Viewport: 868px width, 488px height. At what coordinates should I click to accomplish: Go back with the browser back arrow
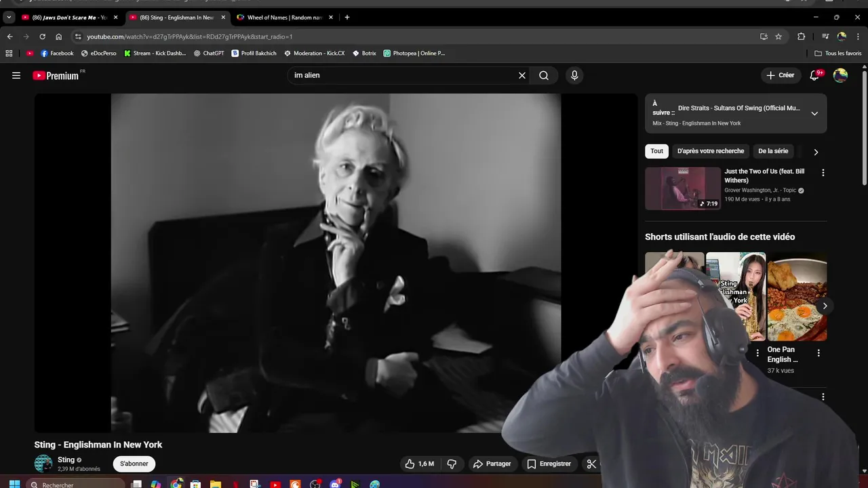pyautogui.click(x=9, y=37)
